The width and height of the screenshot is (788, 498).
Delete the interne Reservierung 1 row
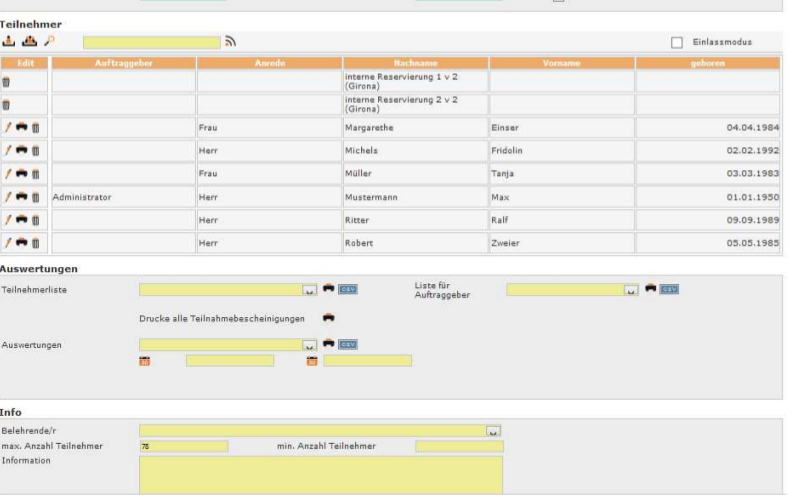coord(6,82)
